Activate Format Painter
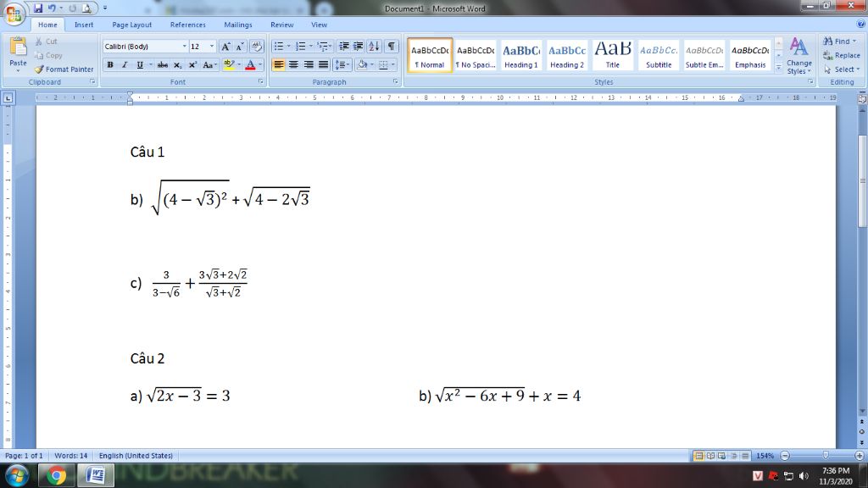Screen dimensions: 868x488 pyautogui.click(x=64, y=69)
